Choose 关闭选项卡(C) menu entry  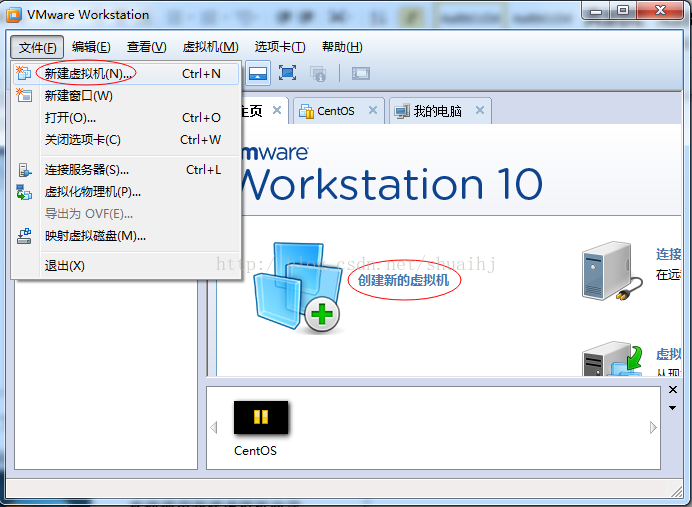tap(126, 140)
